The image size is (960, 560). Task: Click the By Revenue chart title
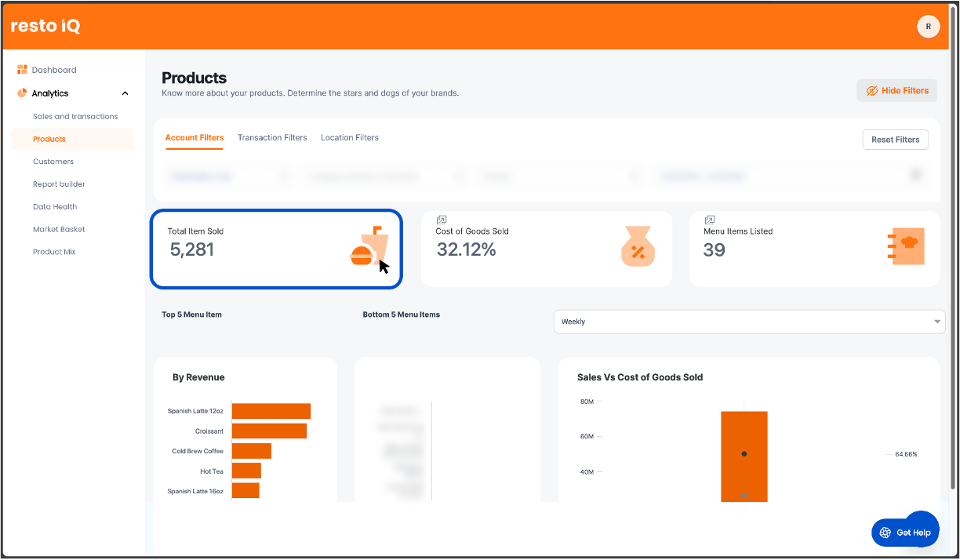[x=198, y=377]
